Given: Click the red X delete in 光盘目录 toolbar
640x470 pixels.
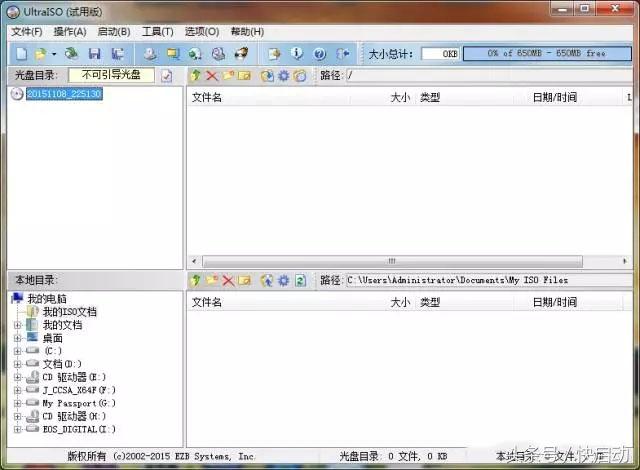Looking at the screenshot, I should point(211,75).
